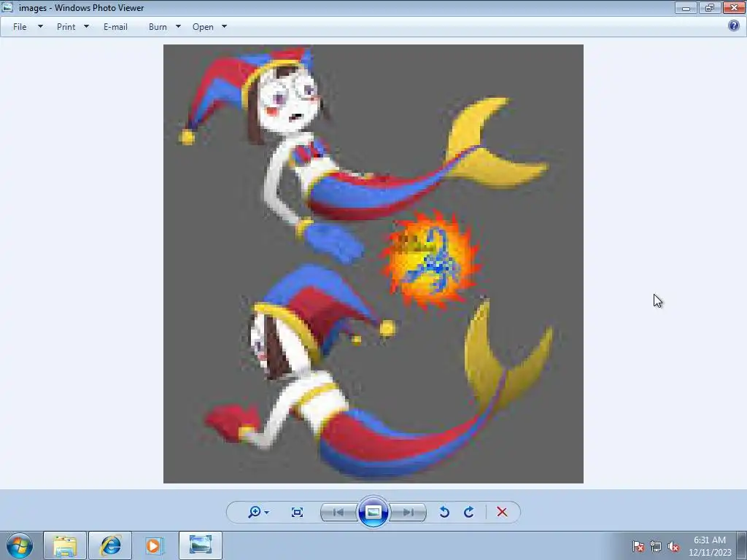Play the slide show

tap(373, 512)
